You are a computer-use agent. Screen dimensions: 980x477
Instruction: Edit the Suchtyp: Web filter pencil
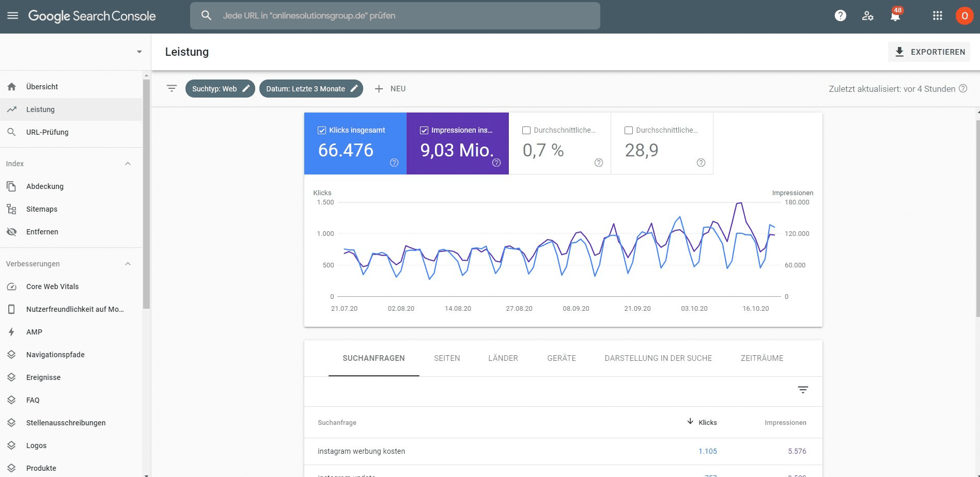pos(246,88)
